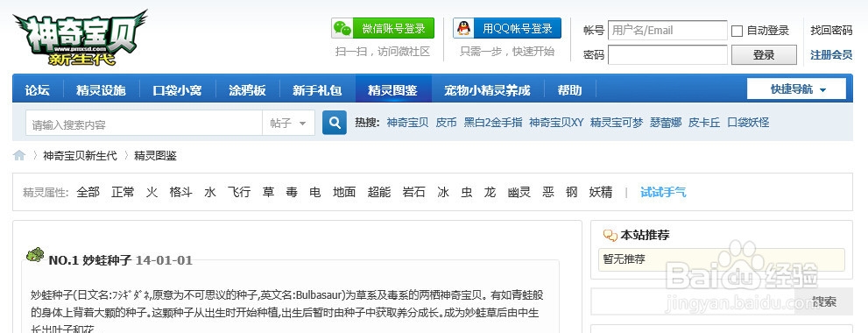Filter by attribute 火
This screenshot has width=868, height=333.
[152, 192]
